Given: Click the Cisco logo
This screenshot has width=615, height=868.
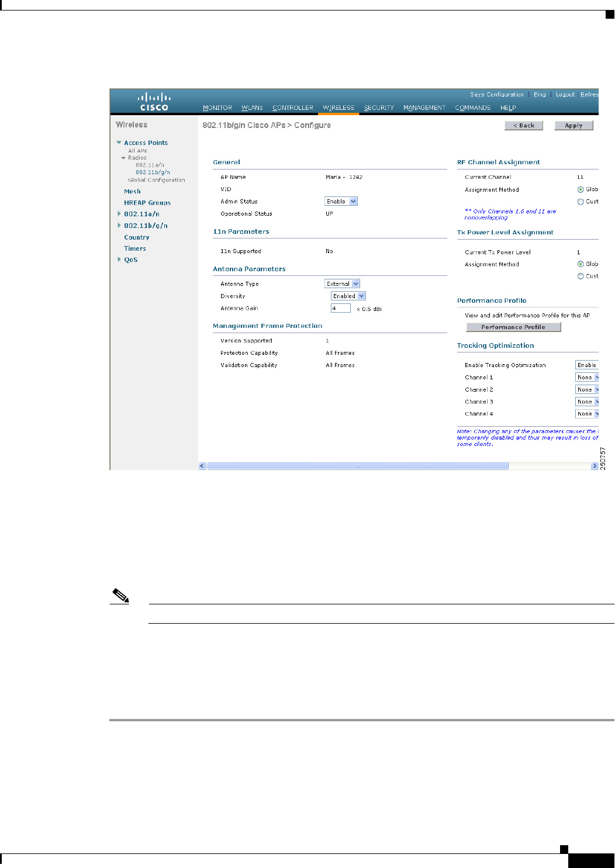Looking at the screenshot, I should click(x=154, y=102).
